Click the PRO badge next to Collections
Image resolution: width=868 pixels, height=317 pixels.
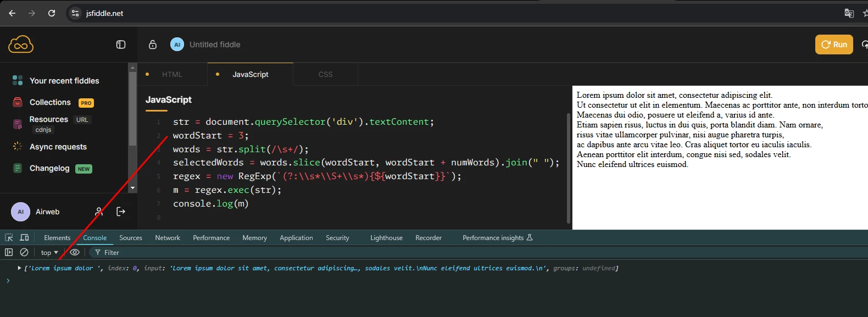(86, 103)
